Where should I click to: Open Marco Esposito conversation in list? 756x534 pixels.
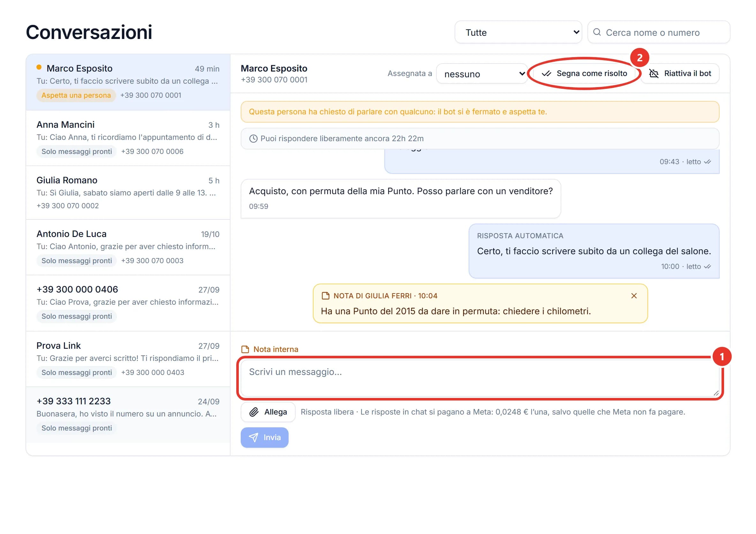[x=128, y=82]
